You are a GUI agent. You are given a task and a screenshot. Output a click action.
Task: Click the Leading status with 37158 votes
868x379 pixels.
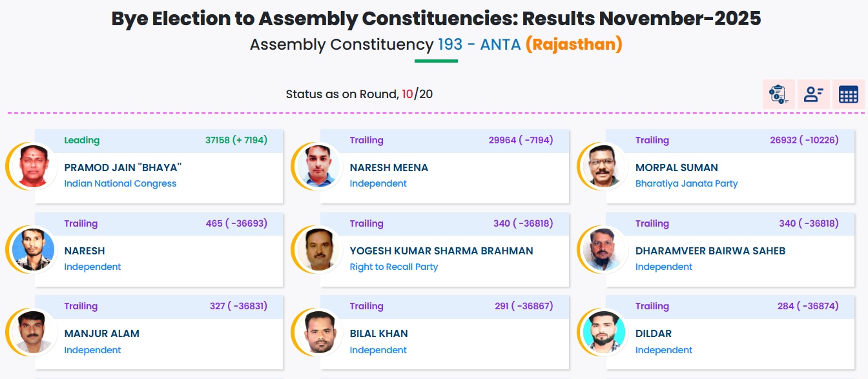(165, 140)
